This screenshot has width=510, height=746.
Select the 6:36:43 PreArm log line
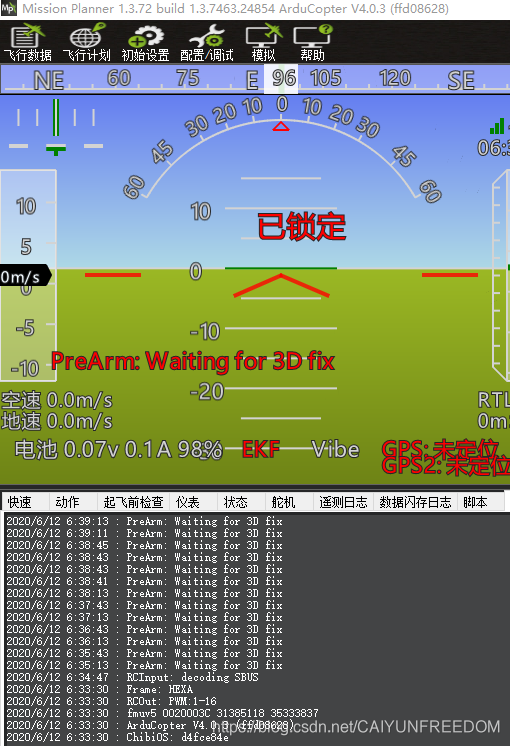point(144,629)
